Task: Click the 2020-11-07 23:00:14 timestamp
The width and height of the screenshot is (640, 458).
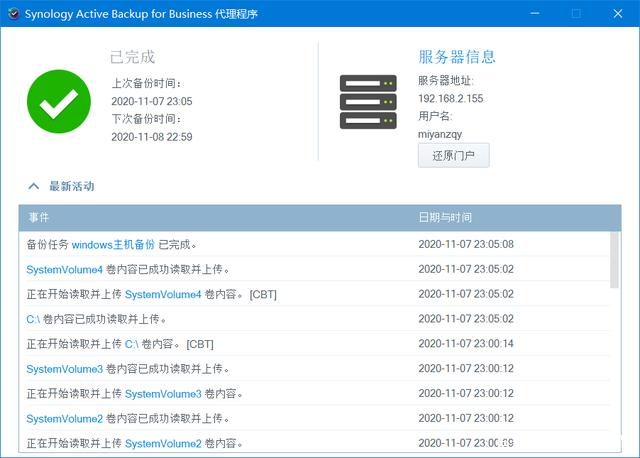Action: point(466,344)
